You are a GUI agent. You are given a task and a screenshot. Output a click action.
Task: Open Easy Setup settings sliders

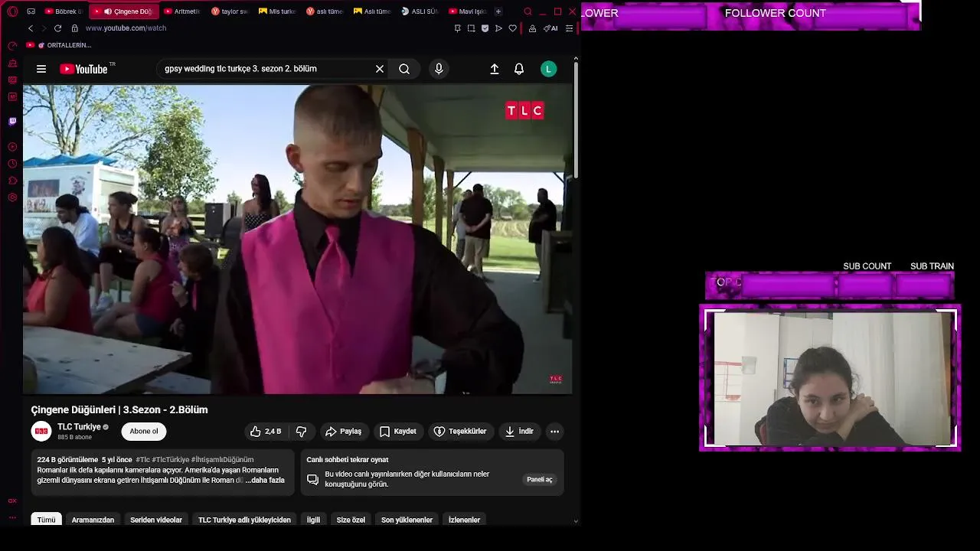click(569, 28)
